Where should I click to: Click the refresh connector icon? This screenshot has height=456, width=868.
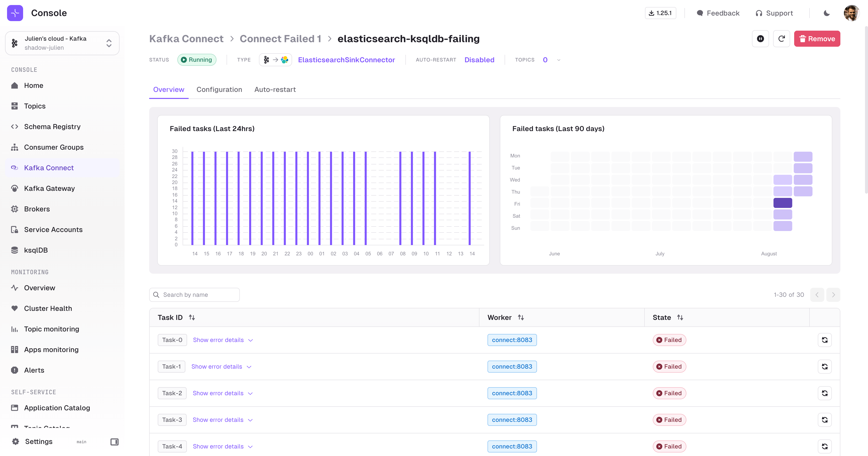[781, 38]
